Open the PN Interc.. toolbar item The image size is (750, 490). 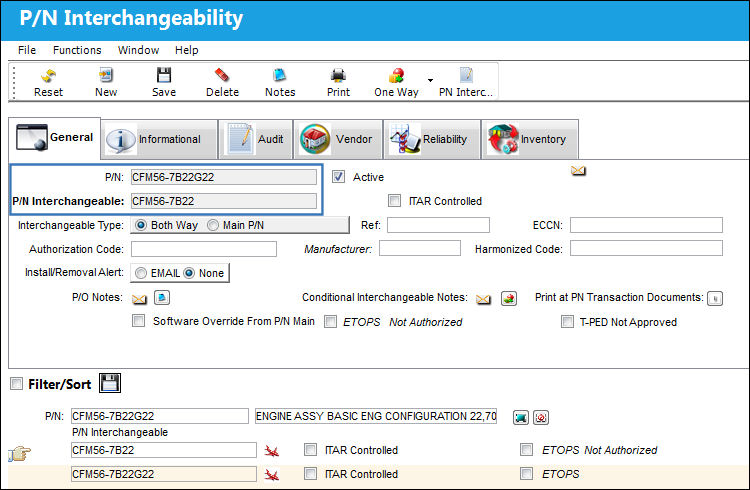[466, 82]
